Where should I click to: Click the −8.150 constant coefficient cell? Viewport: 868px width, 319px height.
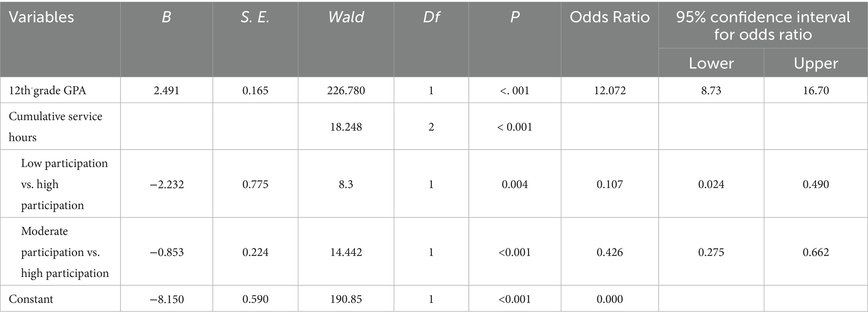(x=167, y=299)
